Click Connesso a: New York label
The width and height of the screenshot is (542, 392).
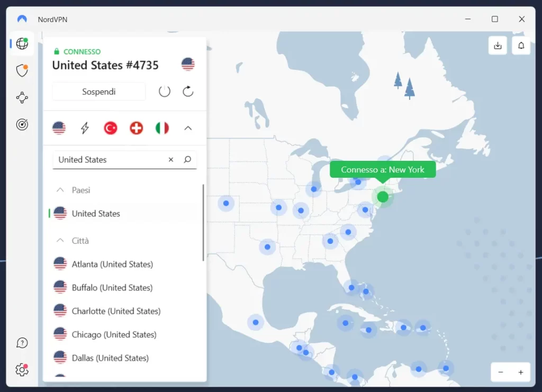(383, 170)
